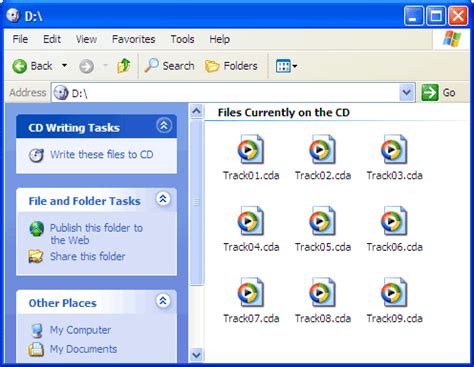The width and height of the screenshot is (474, 367).
Task: Select the Track04.cda audio file icon
Action: (251, 221)
